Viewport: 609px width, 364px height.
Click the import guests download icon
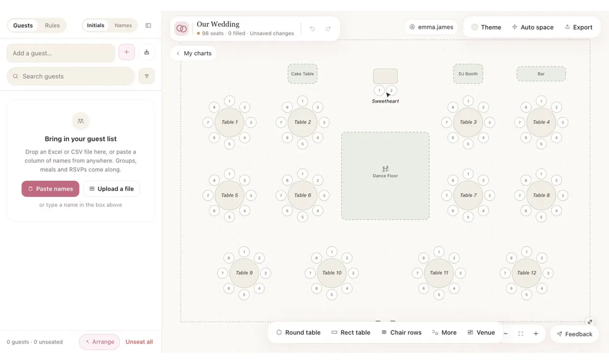(147, 52)
